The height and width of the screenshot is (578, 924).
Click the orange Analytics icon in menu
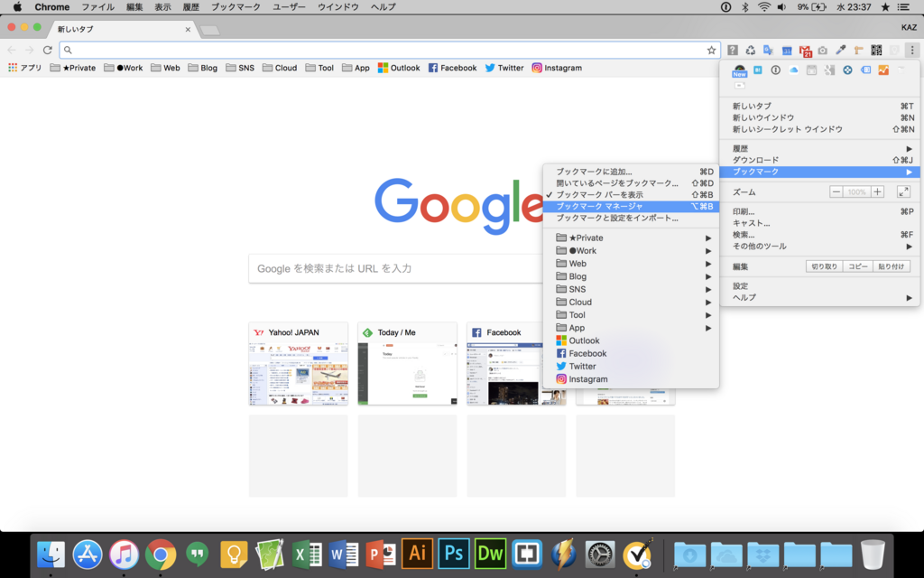point(883,70)
